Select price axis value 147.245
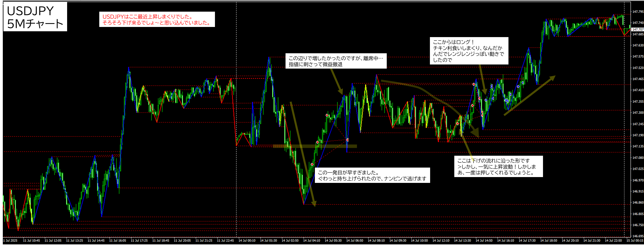This screenshot has width=644, height=245. [x=638, y=124]
